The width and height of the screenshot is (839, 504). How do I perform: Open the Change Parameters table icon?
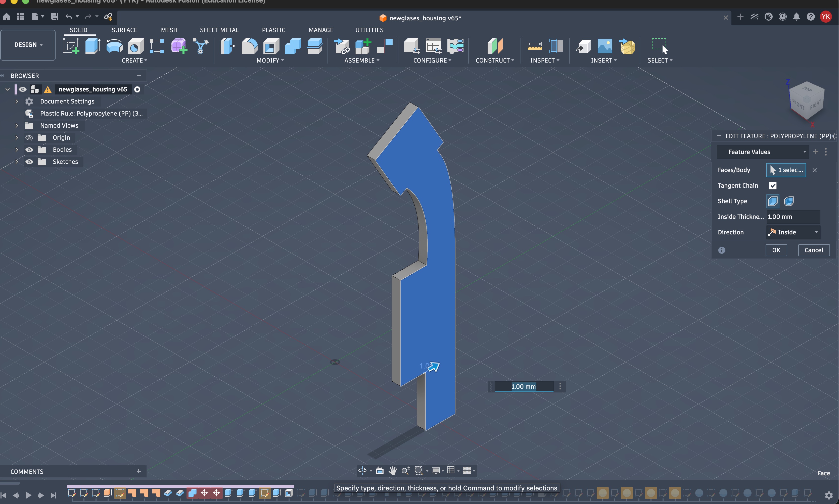[434, 46]
